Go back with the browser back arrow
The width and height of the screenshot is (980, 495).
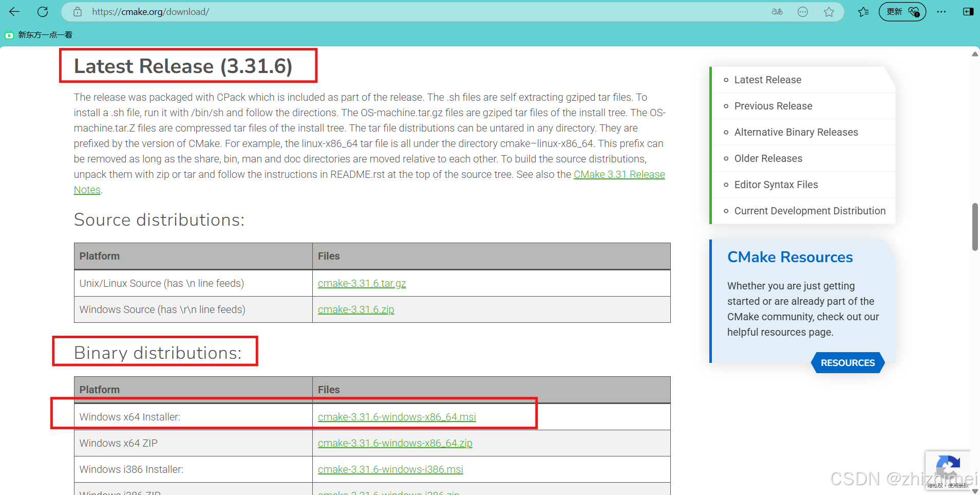pos(14,11)
